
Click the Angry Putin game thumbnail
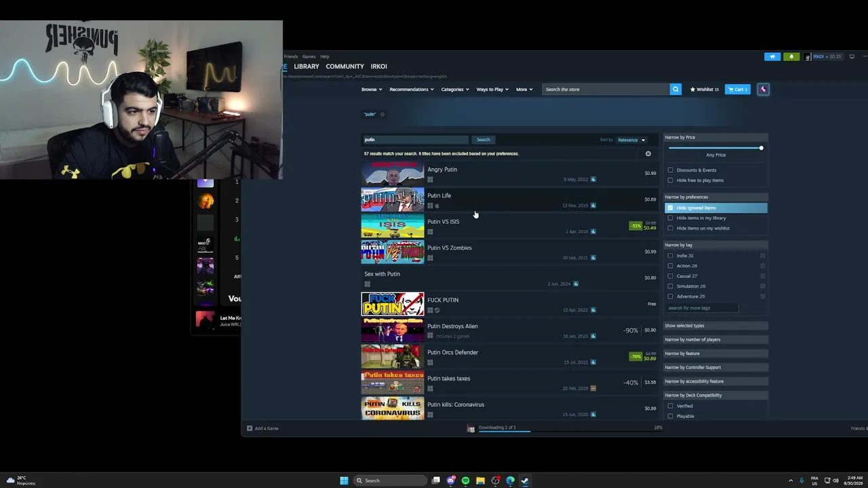tap(393, 174)
